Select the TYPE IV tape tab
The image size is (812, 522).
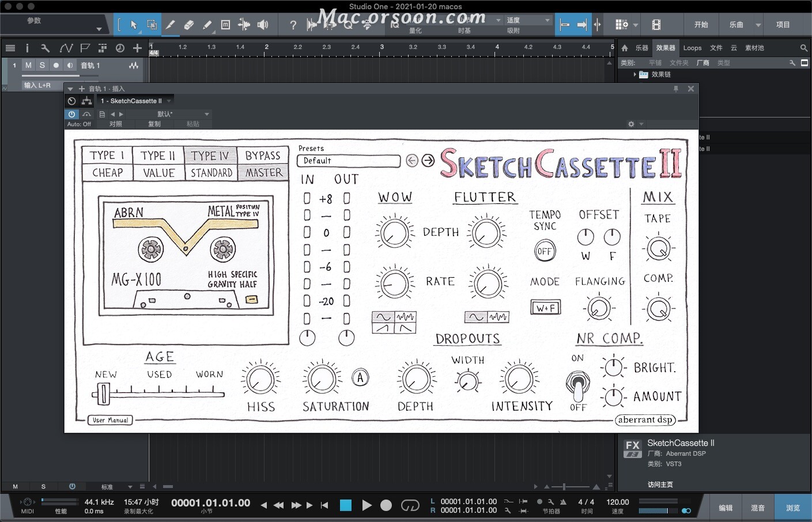[210, 156]
